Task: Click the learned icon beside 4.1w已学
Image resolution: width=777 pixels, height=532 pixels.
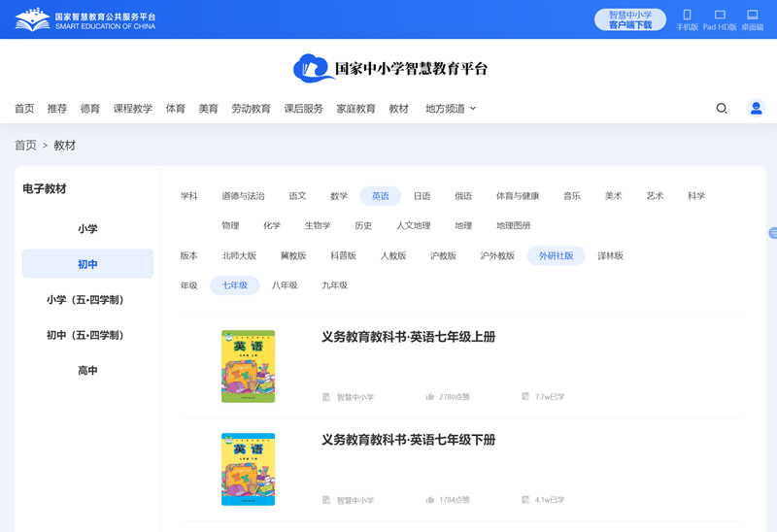Action: click(525, 499)
